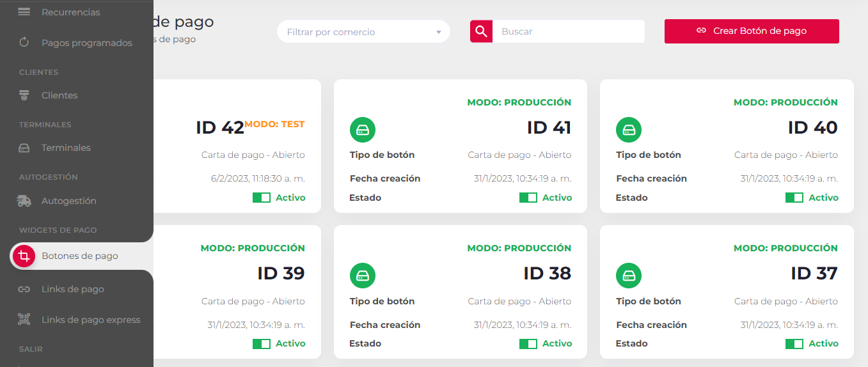Click the Recurrencias sidebar icon
The image size is (868, 367).
(24, 12)
